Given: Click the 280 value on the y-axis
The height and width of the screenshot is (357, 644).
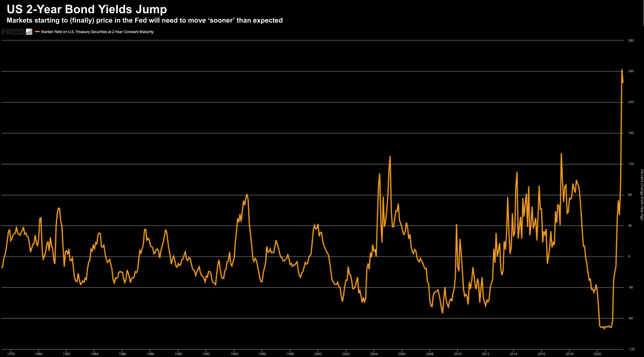Looking at the screenshot, I should click(631, 40).
